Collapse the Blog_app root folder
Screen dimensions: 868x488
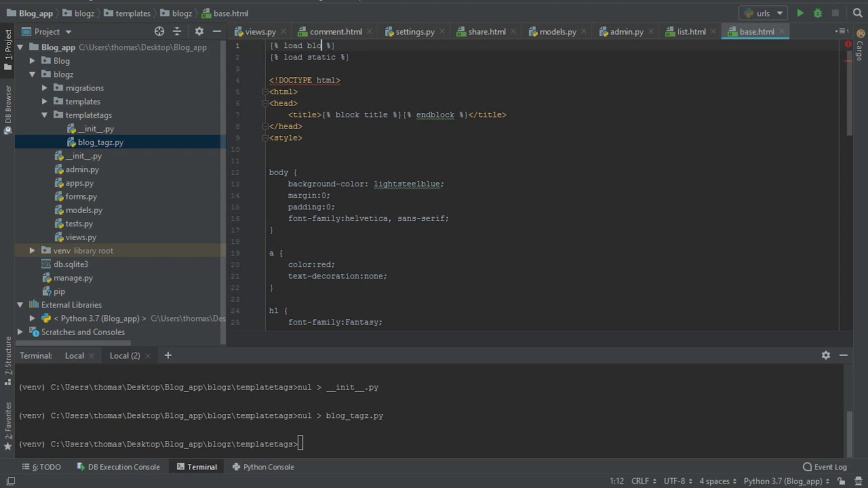click(20, 47)
